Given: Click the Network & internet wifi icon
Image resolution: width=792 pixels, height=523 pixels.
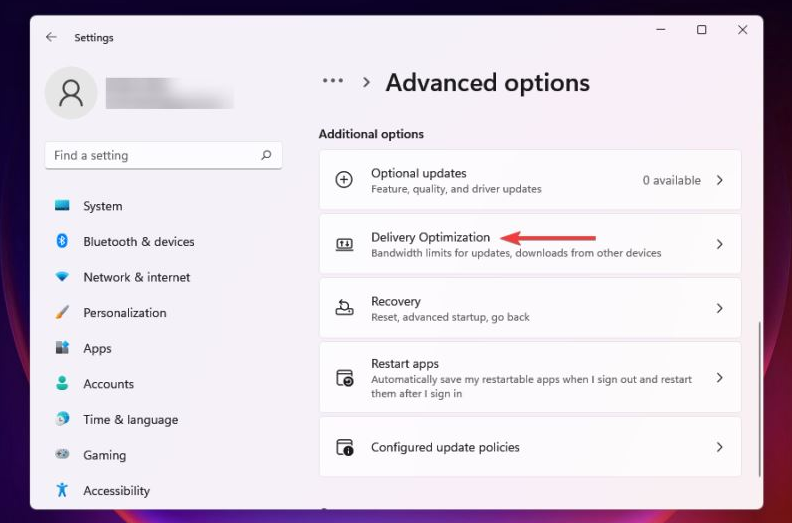Looking at the screenshot, I should tap(62, 277).
